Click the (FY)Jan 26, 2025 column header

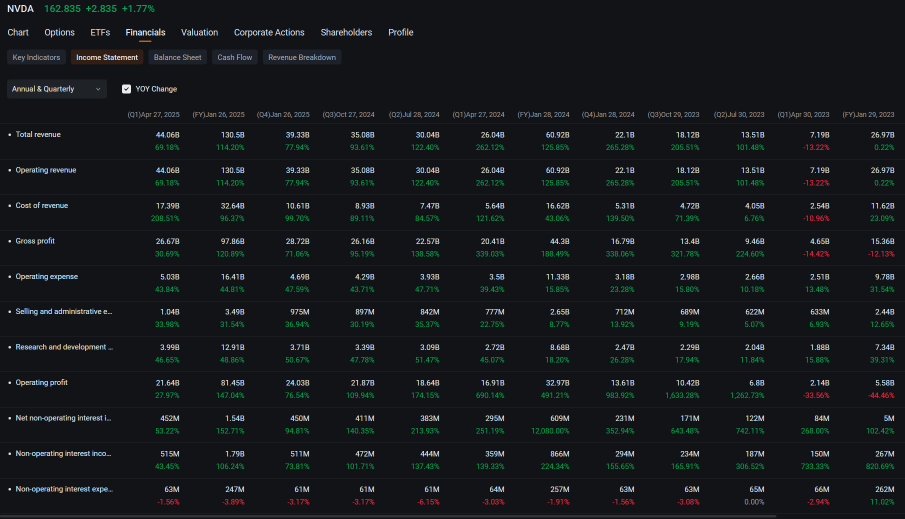pyautogui.click(x=218, y=115)
